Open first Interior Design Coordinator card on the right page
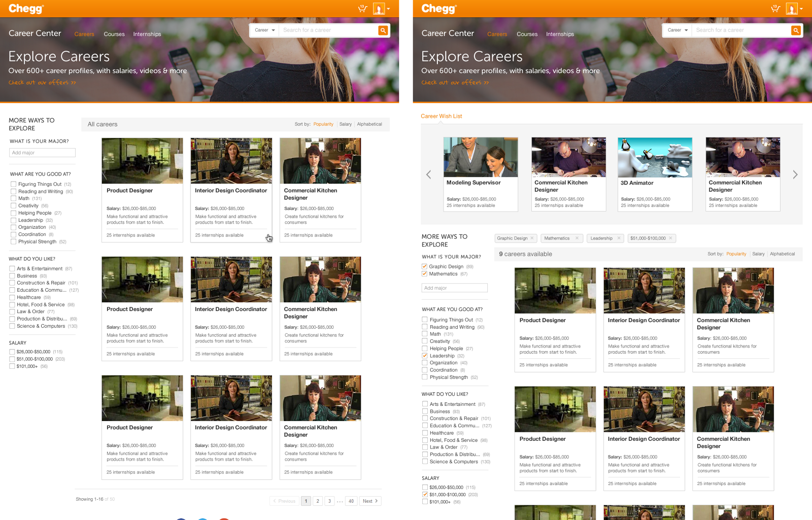Viewport: 812px width, 520px height. pyautogui.click(x=644, y=320)
